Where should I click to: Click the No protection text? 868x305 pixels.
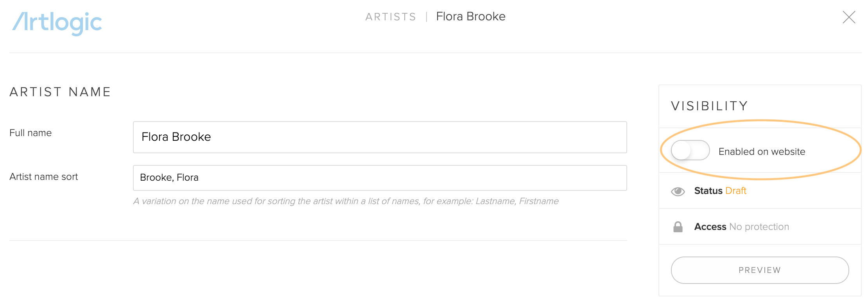coord(759,227)
